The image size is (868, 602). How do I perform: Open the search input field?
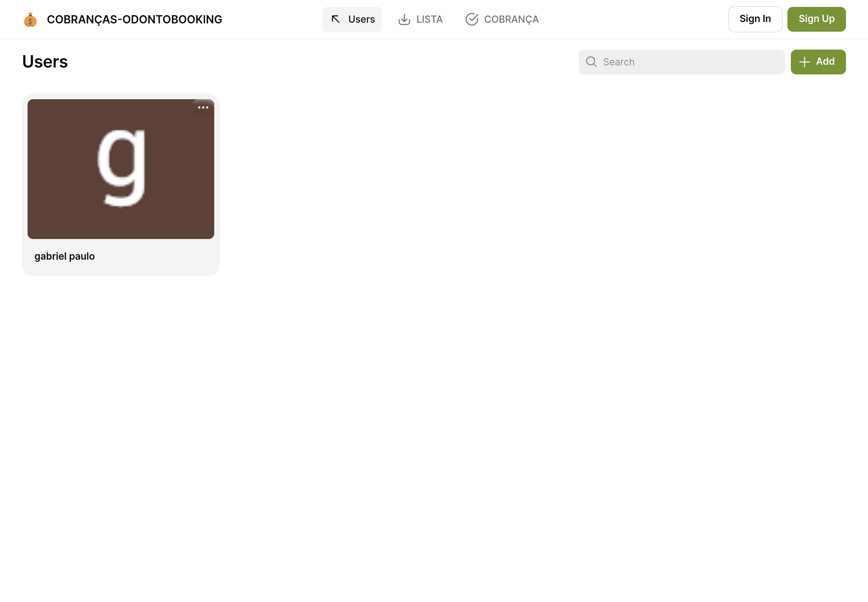(682, 62)
